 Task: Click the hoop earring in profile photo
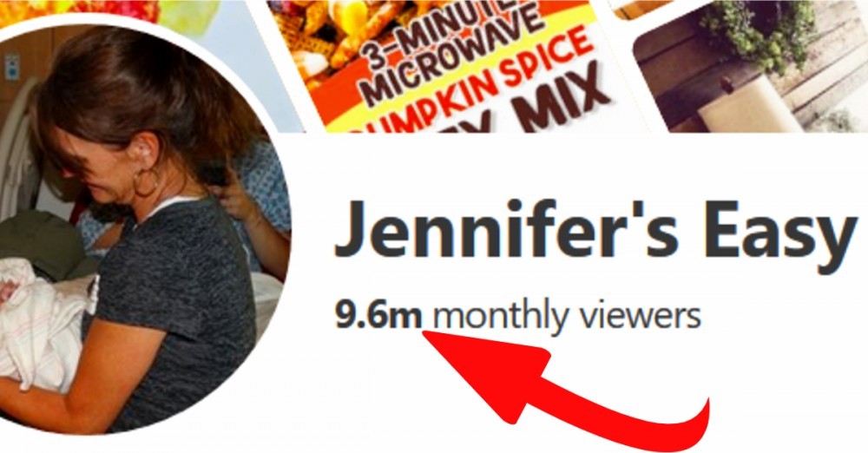pos(146,181)
